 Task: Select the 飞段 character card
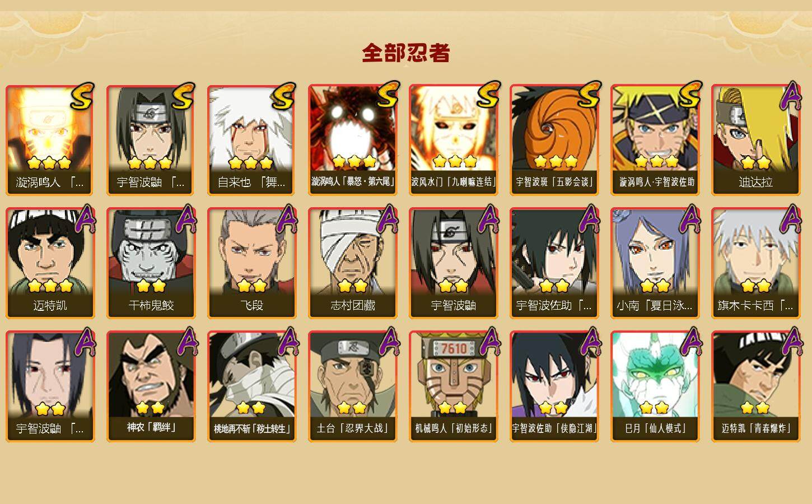pos(251,263)
